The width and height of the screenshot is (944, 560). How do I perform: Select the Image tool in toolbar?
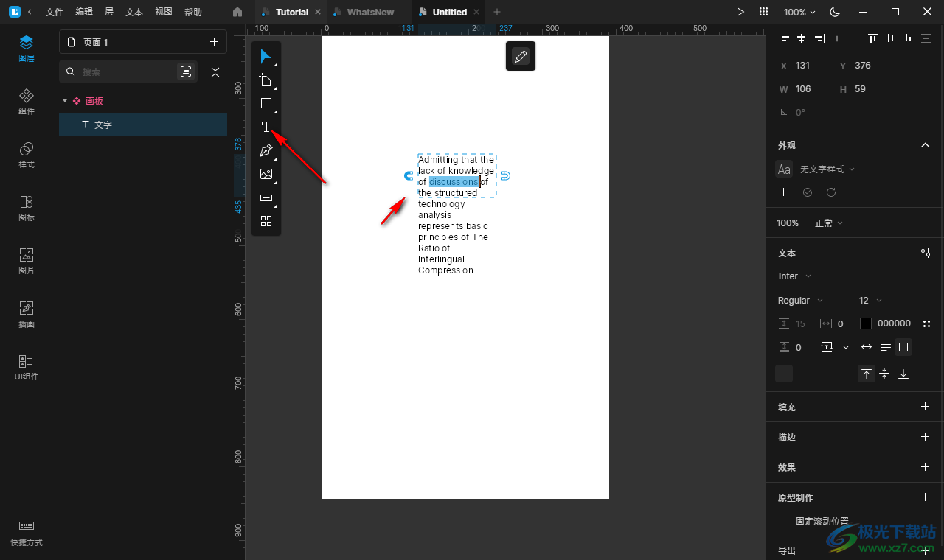(266, 175)
